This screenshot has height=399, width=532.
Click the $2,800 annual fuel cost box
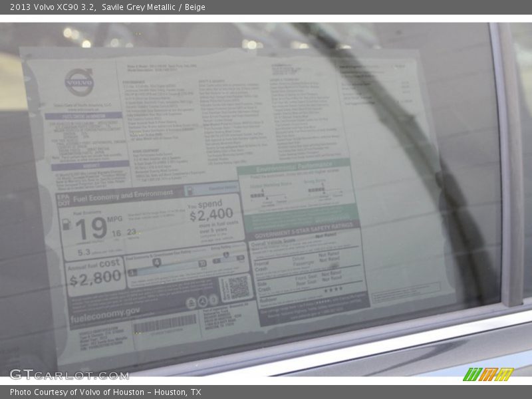(x=96, y=275)
